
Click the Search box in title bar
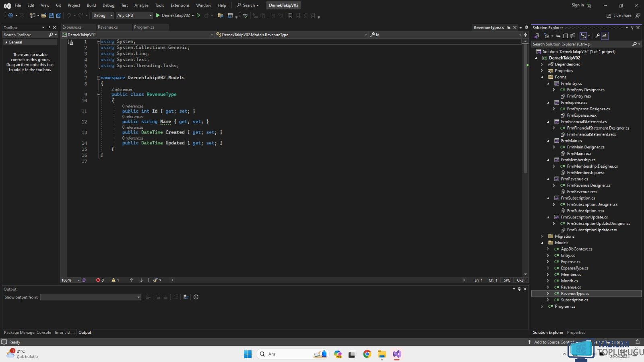pos(248,5)
